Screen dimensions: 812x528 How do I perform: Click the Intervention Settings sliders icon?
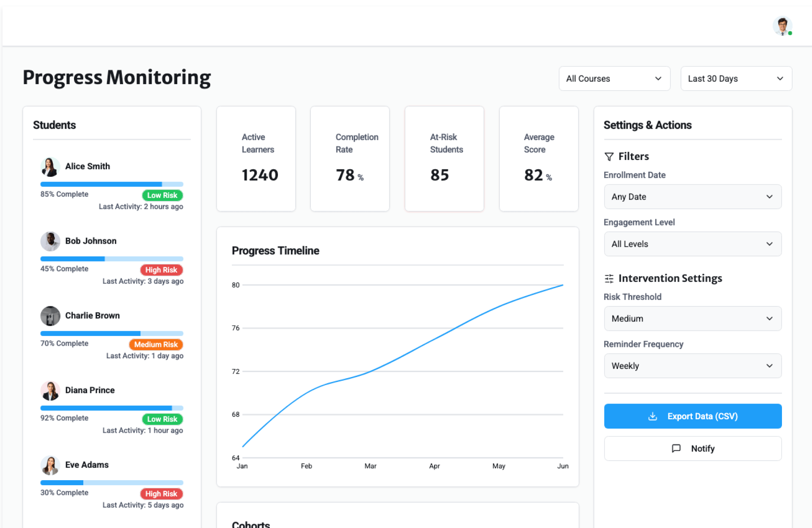(x=609, y=278)
